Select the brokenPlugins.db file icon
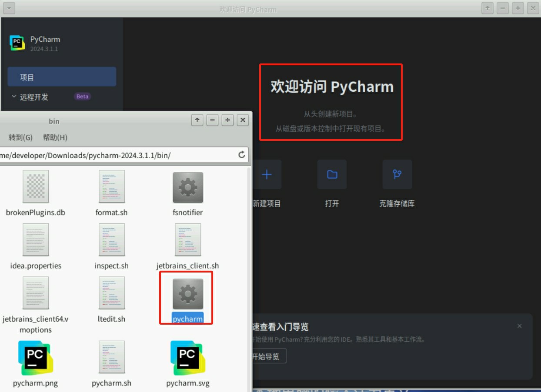The height and width of the screenshot is (392, 541). click(36, 186)
